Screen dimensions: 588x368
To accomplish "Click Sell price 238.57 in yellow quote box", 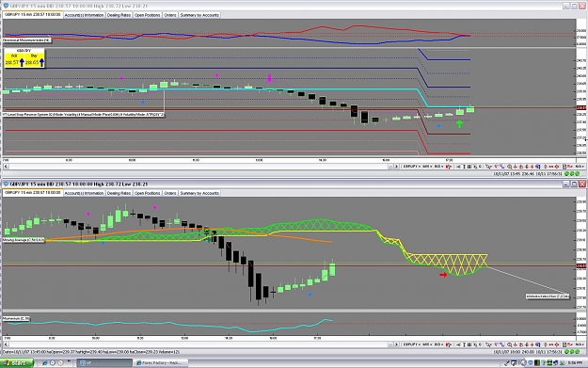I will click(12, 63).
